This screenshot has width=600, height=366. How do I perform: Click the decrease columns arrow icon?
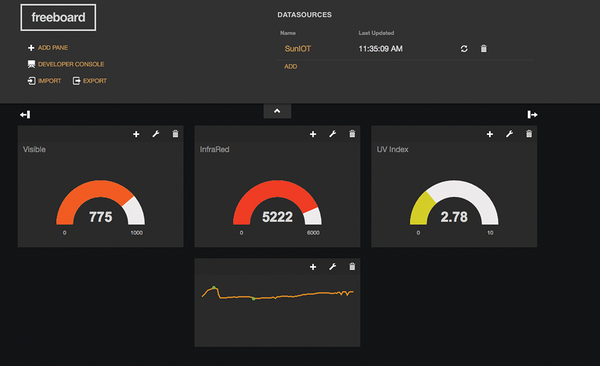[x=25, y=114]
